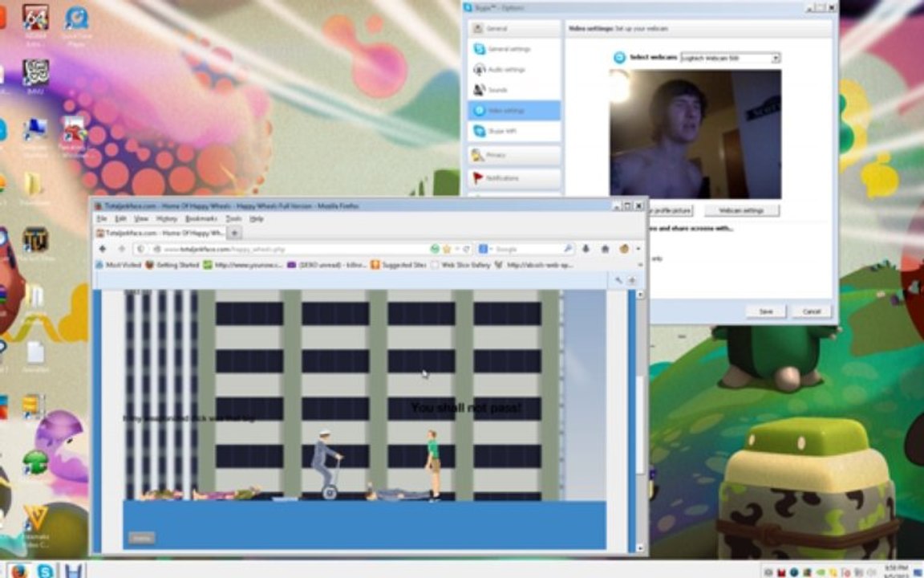Open the Suggested Sites bookmark
Screen dimensions: 924x578
399,266
